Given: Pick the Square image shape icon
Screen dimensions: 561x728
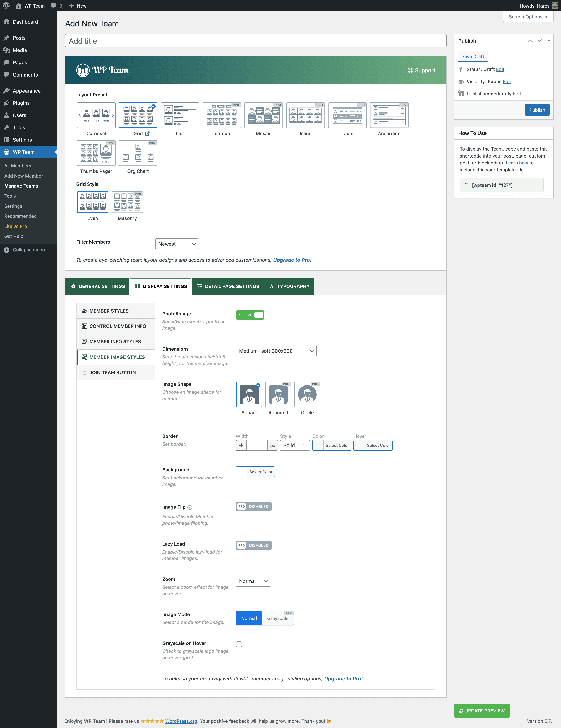Looking at the screenshot, I should tap(249, 394).
